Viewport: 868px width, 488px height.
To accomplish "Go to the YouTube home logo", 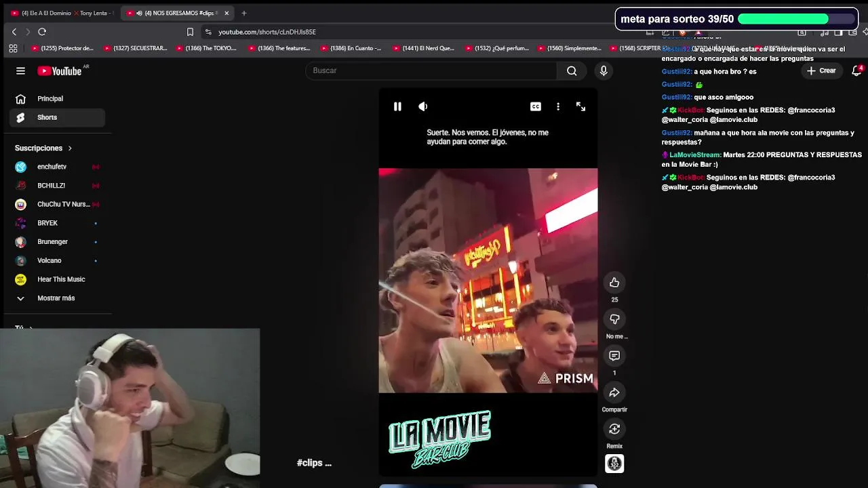I will click(59, 70).
